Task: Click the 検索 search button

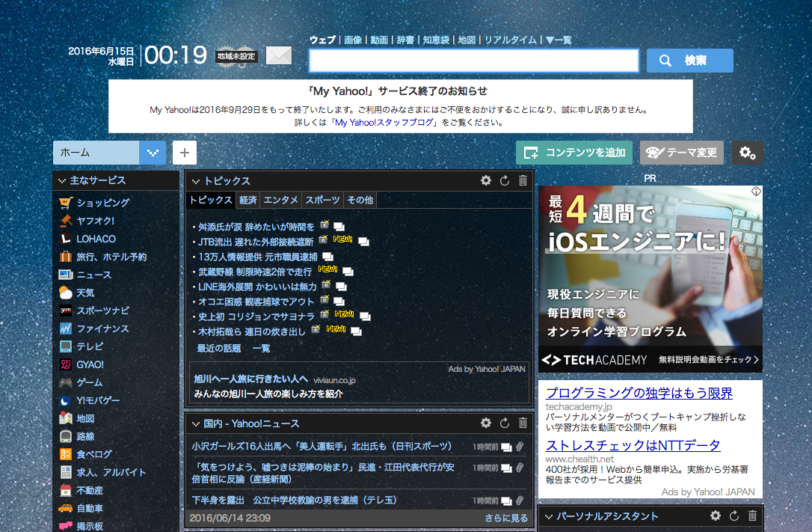Action: click(x=690, y=61)
